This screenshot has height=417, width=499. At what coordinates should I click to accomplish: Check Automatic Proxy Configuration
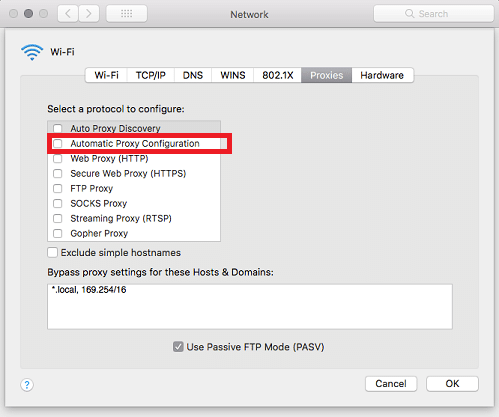pyautogui.click(x=58, y=143)
